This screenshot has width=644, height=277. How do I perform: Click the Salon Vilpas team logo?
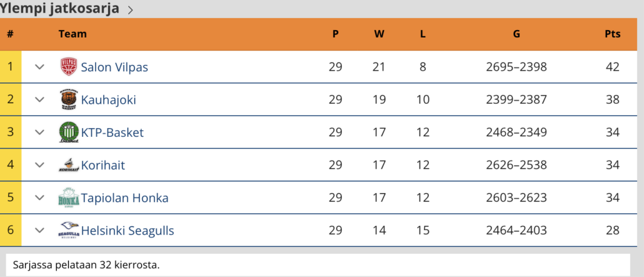69,67
